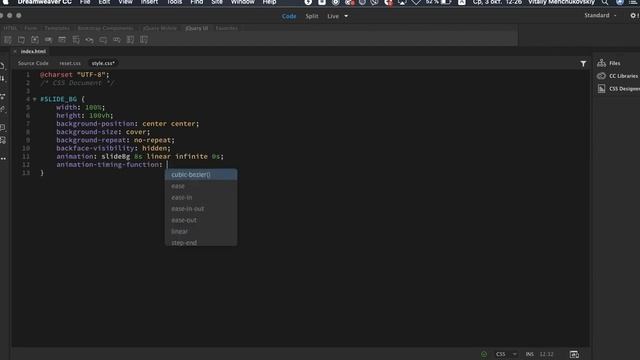Open the Window menu

(243, 2)
